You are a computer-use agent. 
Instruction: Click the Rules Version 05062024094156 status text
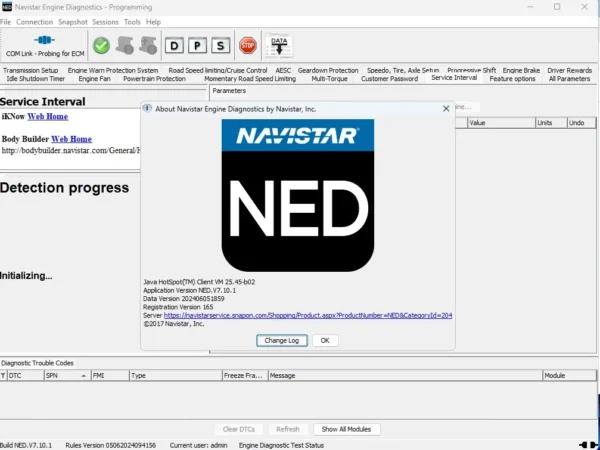click(x=111, y=445)
